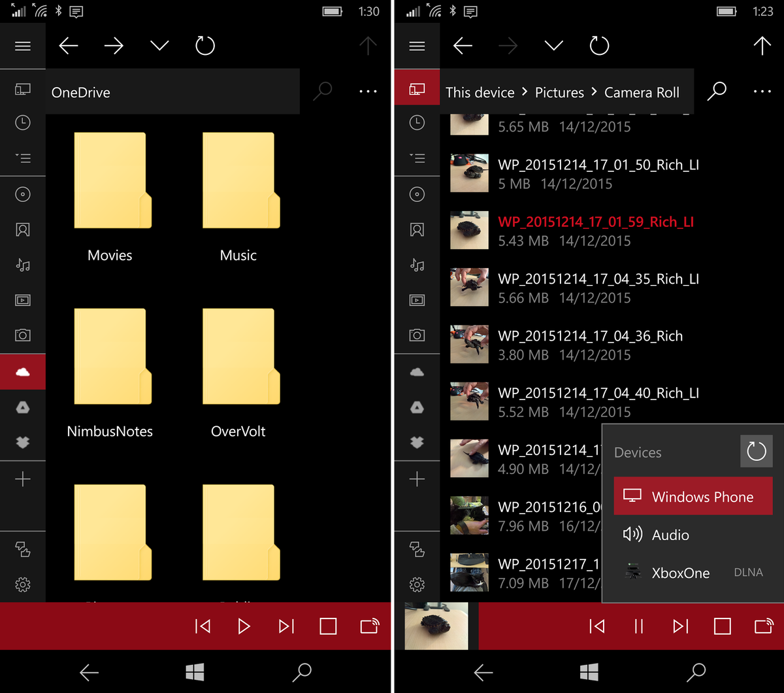Open the Music library in the sidebar
This screenshot has width=784, height=693.
[23, 265]
